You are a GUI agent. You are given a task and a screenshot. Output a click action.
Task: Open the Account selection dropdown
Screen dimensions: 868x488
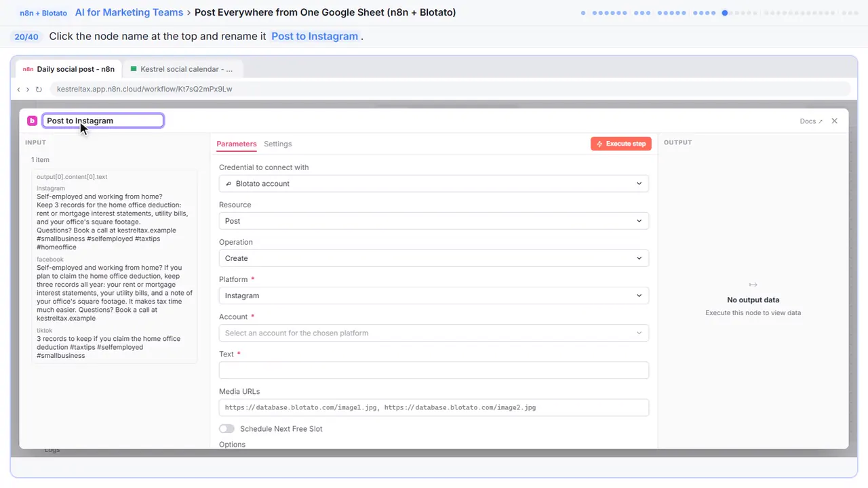434,333
